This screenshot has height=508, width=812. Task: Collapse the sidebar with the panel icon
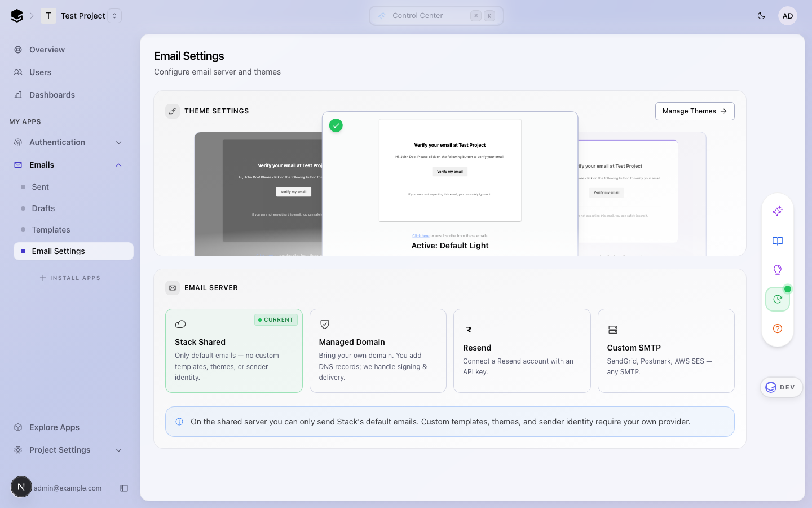tap(124, 488)
